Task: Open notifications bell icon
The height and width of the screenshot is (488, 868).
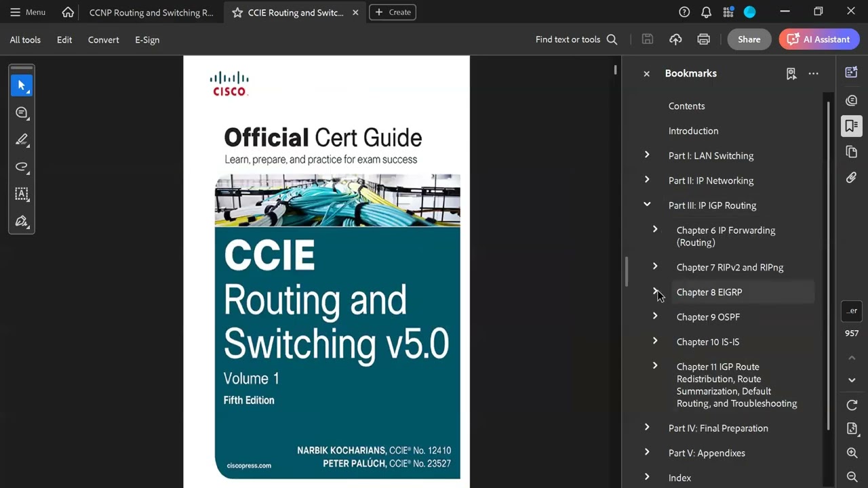Action: click(706, 12)
